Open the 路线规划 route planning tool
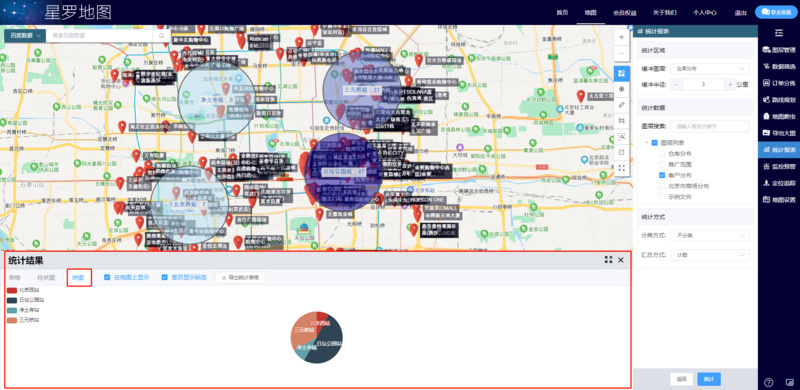This screenshot has height=390, width=800. [779, 100]
